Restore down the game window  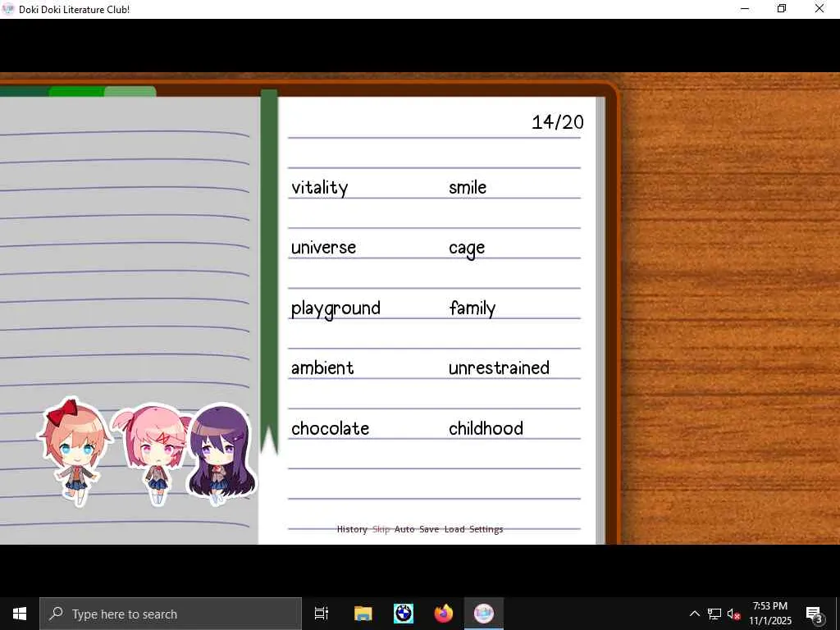pyautogui.click(x=782, y=9)
